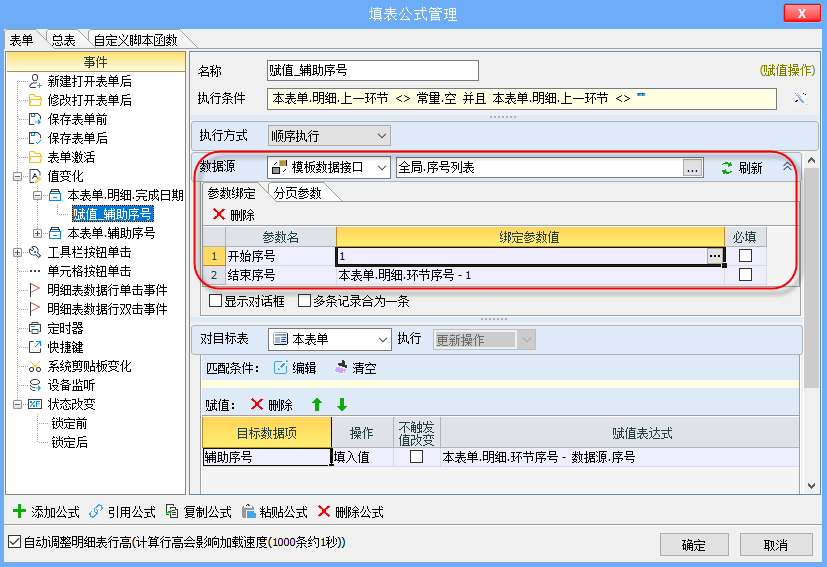Viewport: 827px width, 567px height.
Task: Click the red X 删除 in 参数绑定
Action: tap(218, 214)
